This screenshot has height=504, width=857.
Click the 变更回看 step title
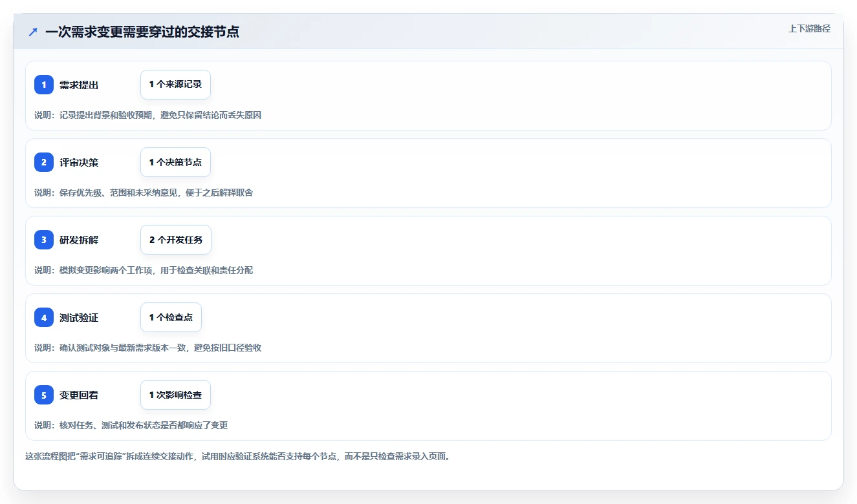tap(79, 395)
